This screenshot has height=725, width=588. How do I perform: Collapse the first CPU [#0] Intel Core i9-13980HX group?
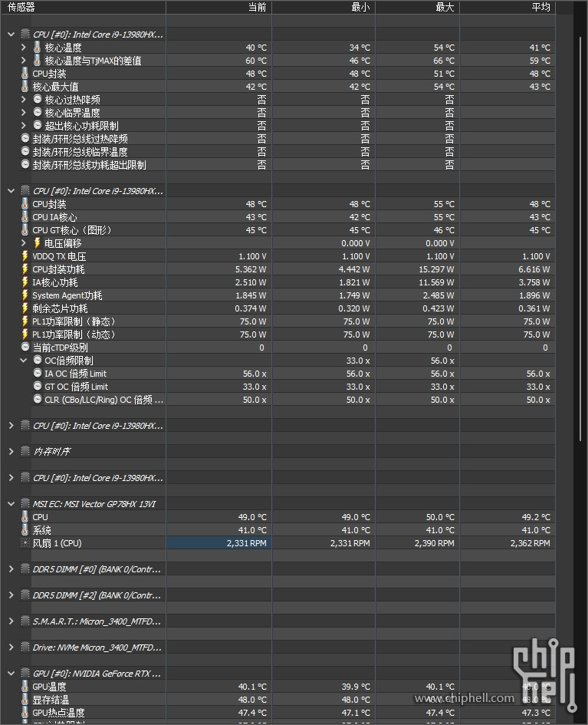pyautogui.click(x=11, y=35)
